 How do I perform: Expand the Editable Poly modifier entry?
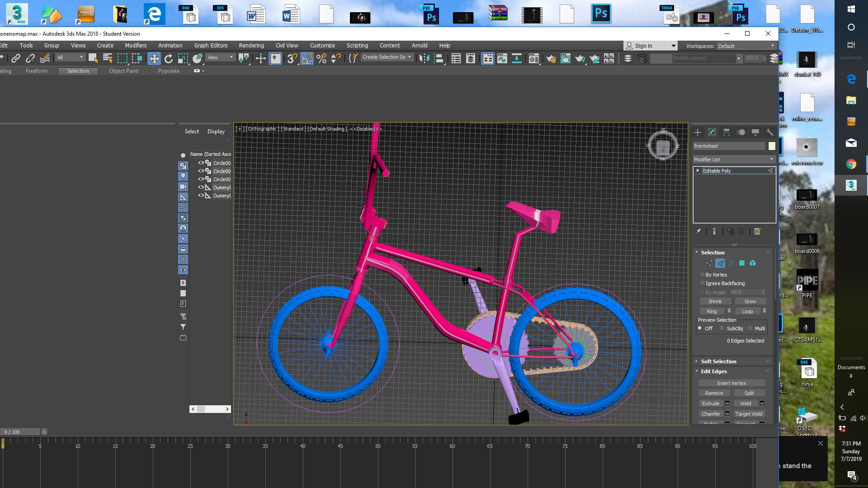[698, 170]
